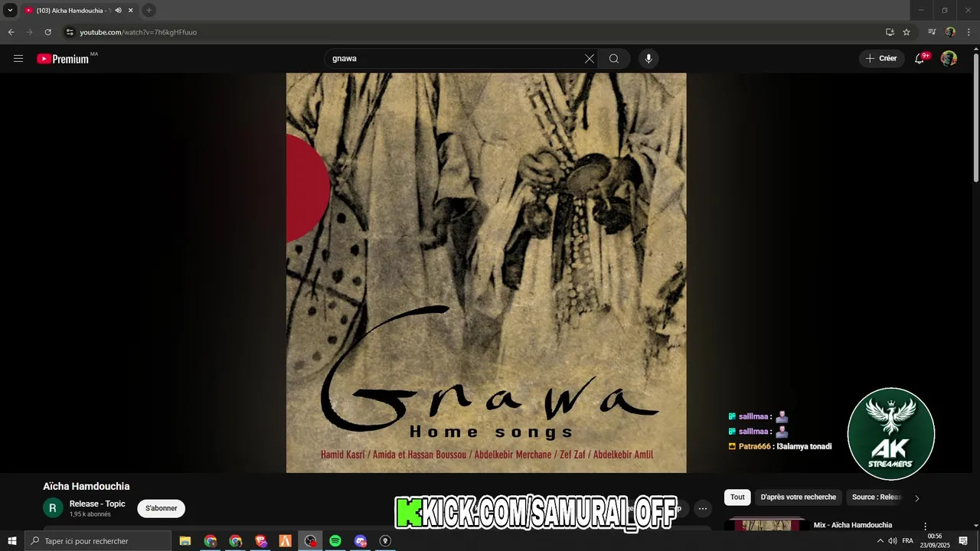Go to the YouTube Premium home logo
Image resolution: width=980 pixels, height=551 pixels.
tap(63, 59)
